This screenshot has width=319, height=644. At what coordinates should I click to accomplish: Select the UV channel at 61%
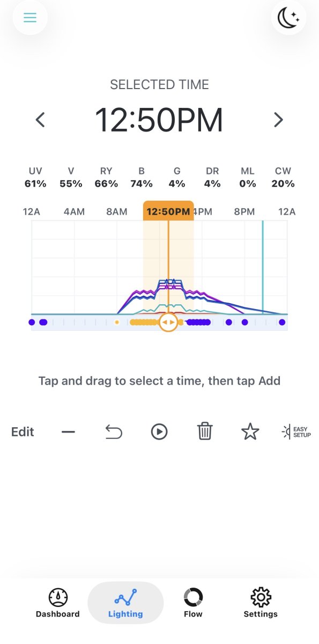[35, 177]
